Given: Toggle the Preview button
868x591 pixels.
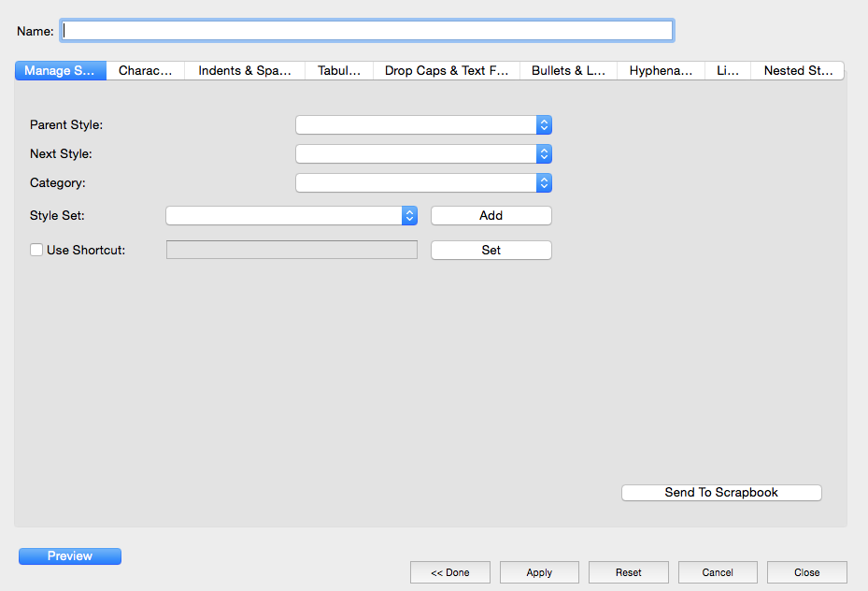Looking at the screenshot, I should [70, 555].
